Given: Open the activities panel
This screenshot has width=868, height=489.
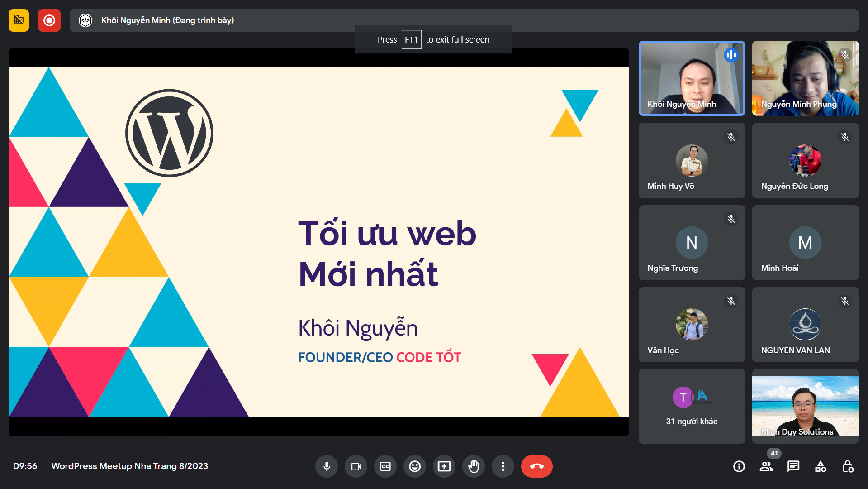Looking at the screenshot, I should point(821,466).
